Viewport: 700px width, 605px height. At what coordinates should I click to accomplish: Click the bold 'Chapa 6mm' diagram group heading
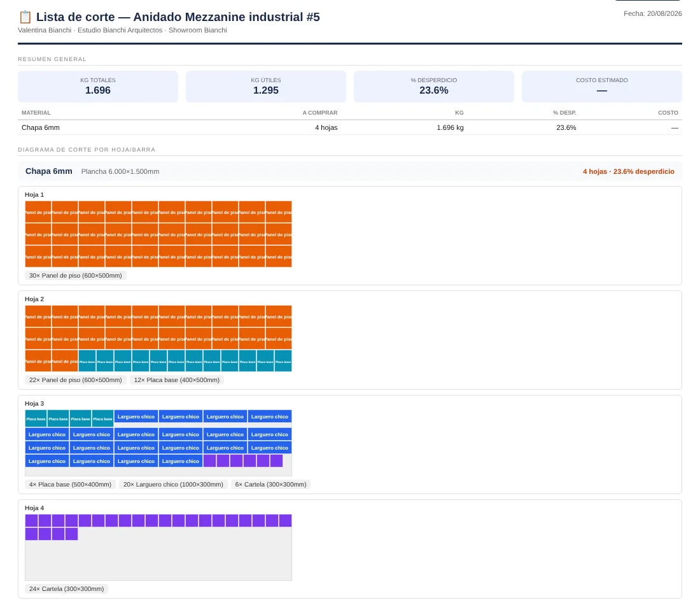pyautogui.click(x=48, y=171)
